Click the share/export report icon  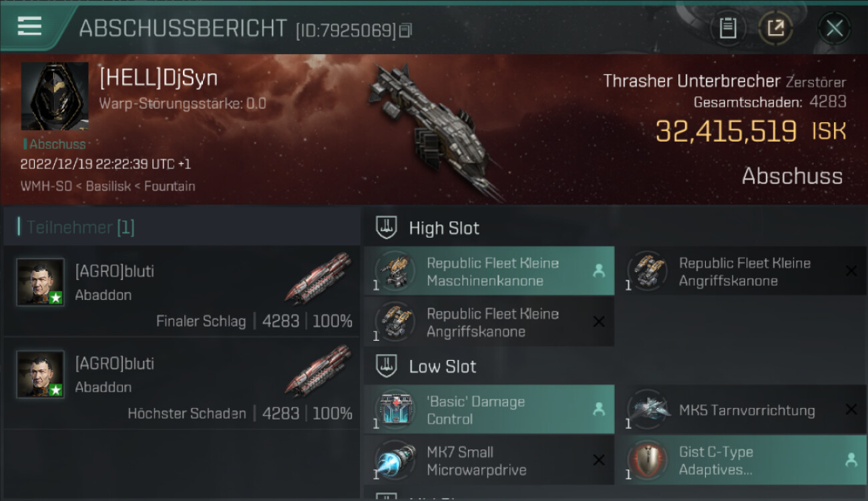[x=775, y=28]
